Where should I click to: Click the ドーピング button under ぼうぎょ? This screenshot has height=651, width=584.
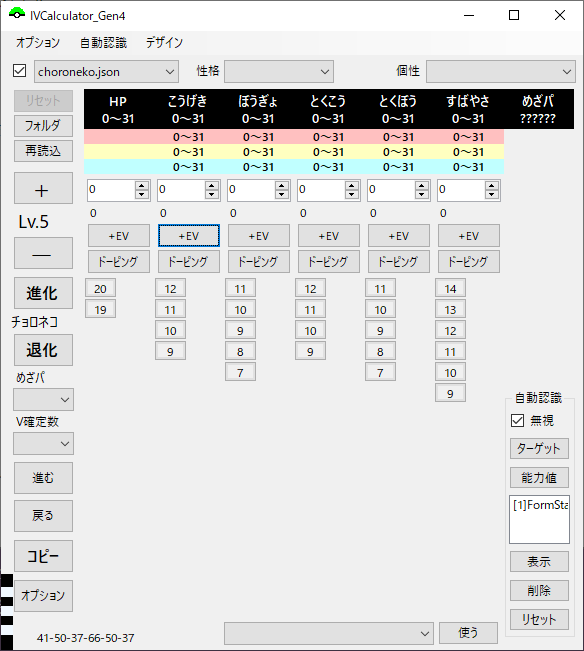259,261
